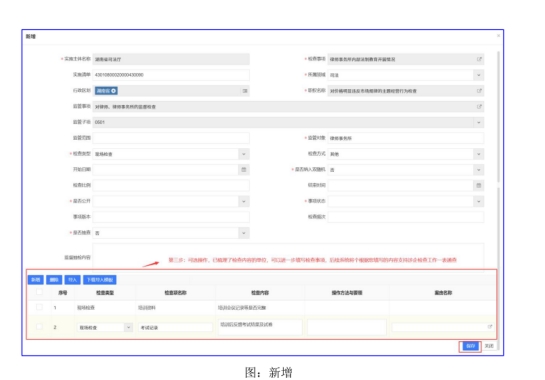Open the picker icon in 职权名称 field
545x380 pixels.
tap(479, 91)
